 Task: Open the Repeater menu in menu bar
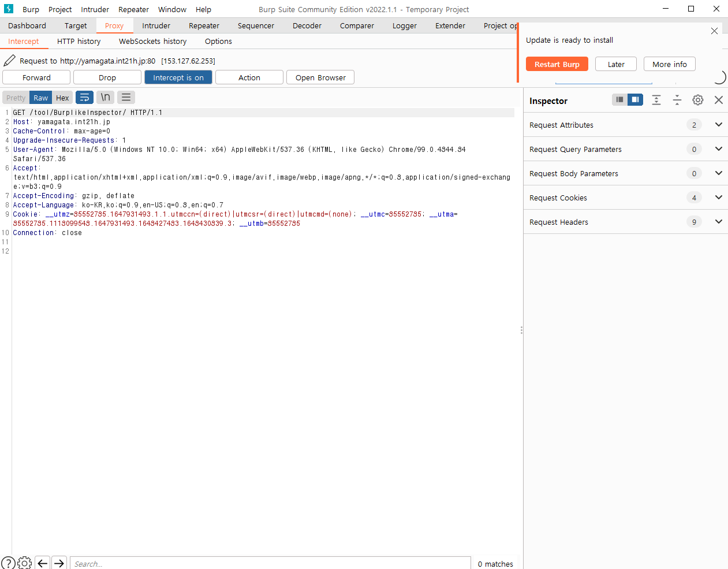[133, 9]
